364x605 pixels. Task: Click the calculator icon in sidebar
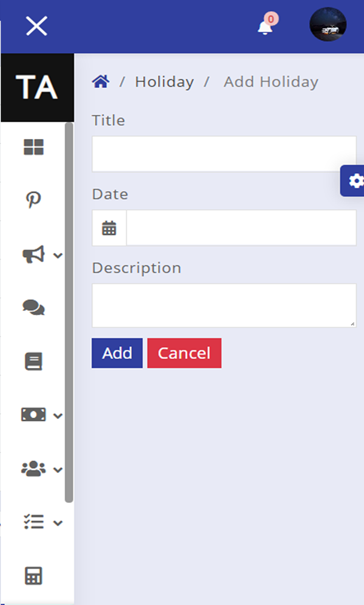[34, 576]
